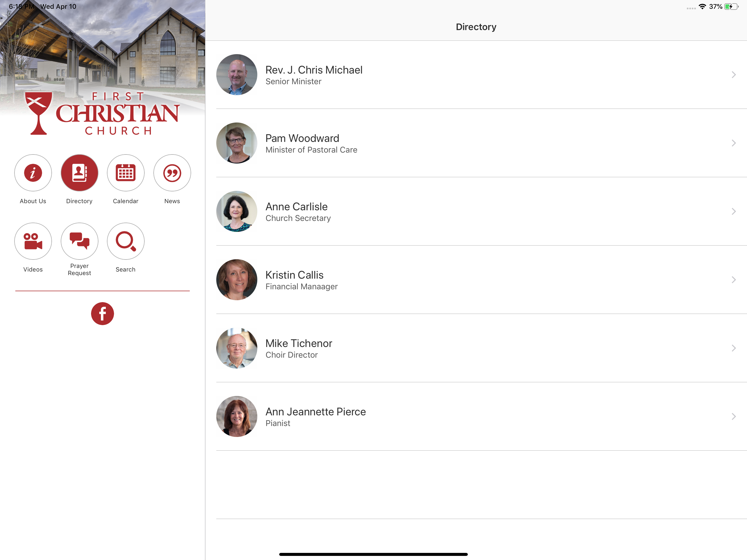Tap the First Christian Church logo
This screenshot has width=747, height=560.
pos(102,113)
